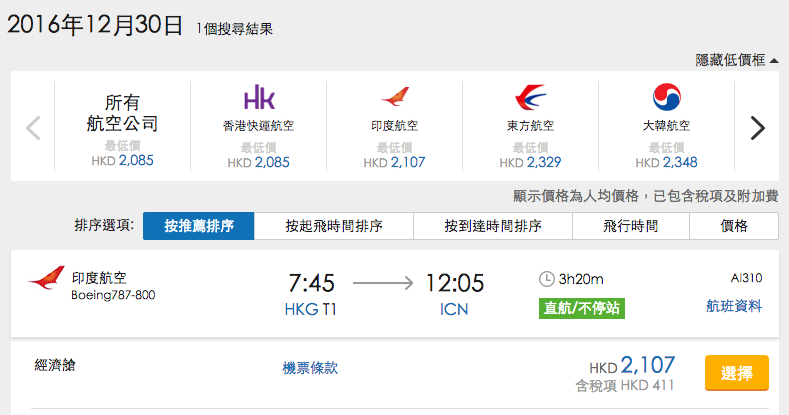Sort by departure time (按起飛時間排序)
The width and height of the screenshot is (789, 415).
point(334,226)
